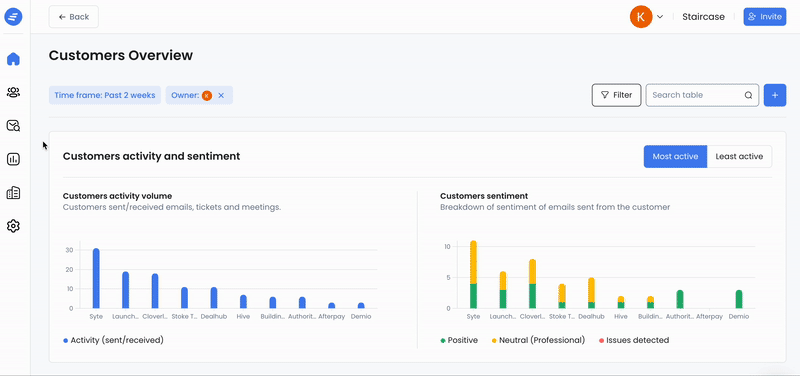Open the settings gear icon in sidebar
This screenshot has height=376, width=800.
13,226
